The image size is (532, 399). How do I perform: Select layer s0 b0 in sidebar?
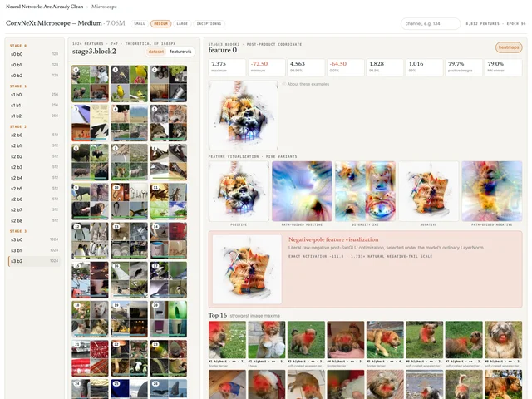click(x=34, y=54)
